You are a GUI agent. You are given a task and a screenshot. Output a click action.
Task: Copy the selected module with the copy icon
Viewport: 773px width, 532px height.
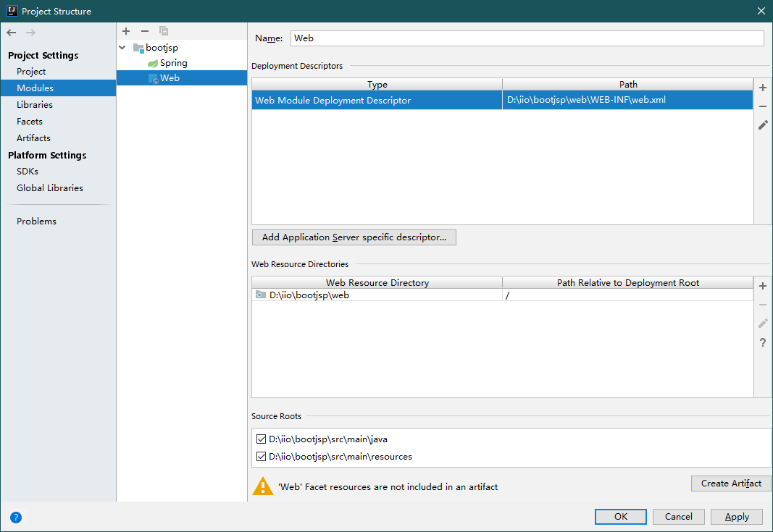tap(164, 31)
